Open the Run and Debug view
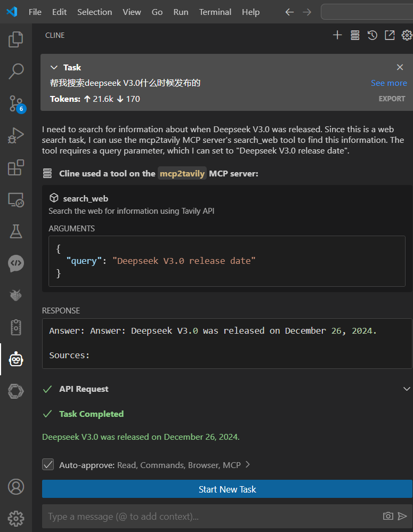Screen dimensions: 413x532 tap(15, 135)
